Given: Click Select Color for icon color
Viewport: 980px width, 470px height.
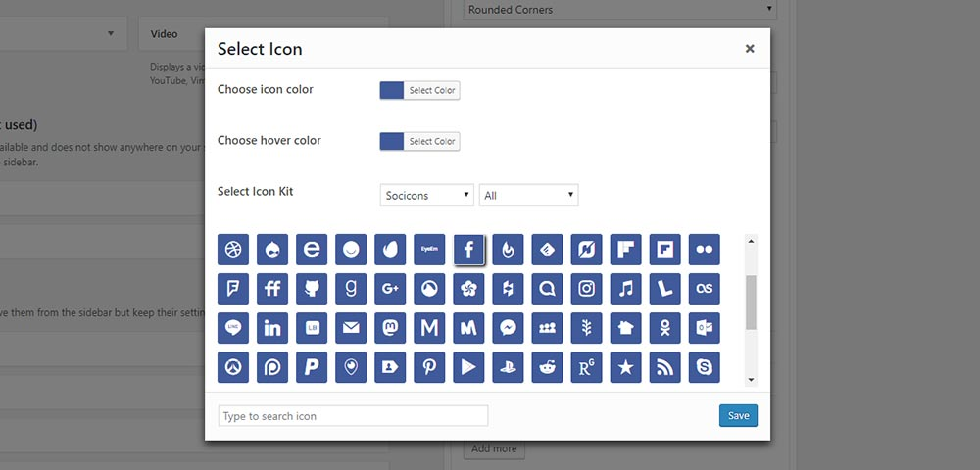Looking at the screenshot, I should (432, 90).
